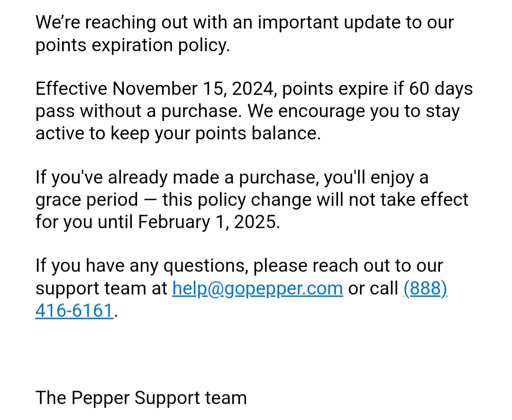This screenshot has height=420, width=512.
Task: Click 'If you've already made a purchase' text
Action: tap(177, 177)
